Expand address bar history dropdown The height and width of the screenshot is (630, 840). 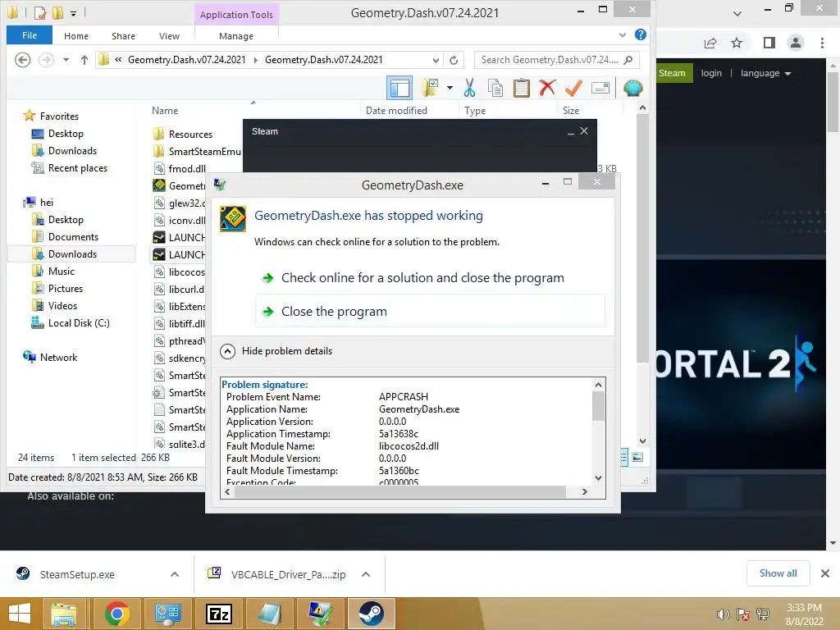436,60
